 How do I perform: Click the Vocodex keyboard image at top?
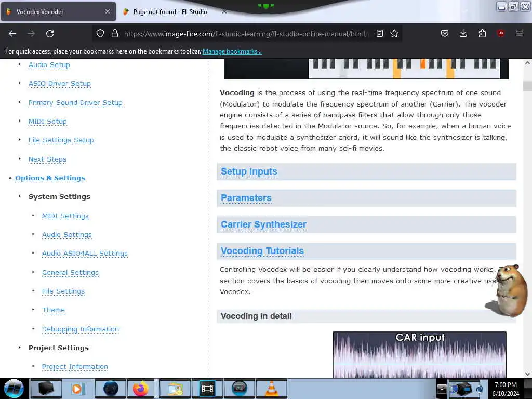(366, 69)
